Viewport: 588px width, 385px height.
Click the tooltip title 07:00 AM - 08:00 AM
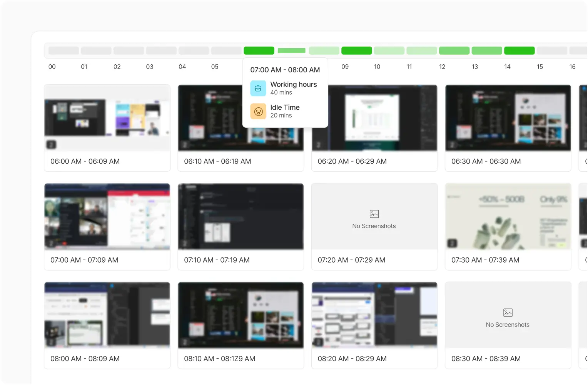(285, 70)
